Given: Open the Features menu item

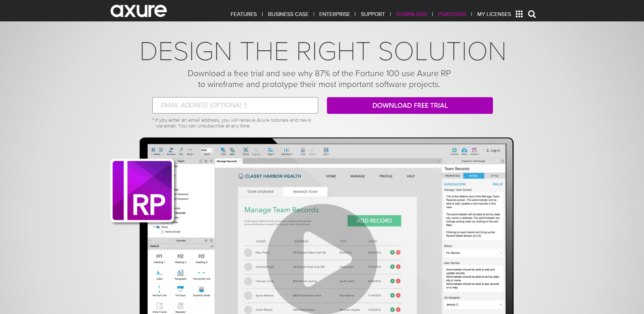Looking at the screenshot, I should [244, 14].
